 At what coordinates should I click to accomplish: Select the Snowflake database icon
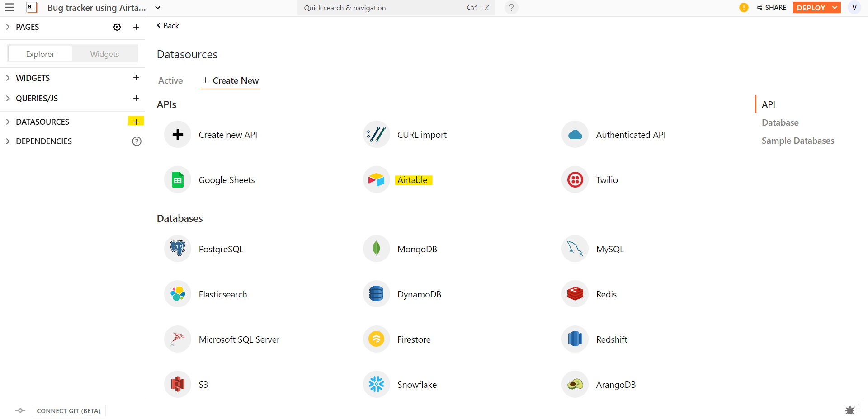point(376,384)
